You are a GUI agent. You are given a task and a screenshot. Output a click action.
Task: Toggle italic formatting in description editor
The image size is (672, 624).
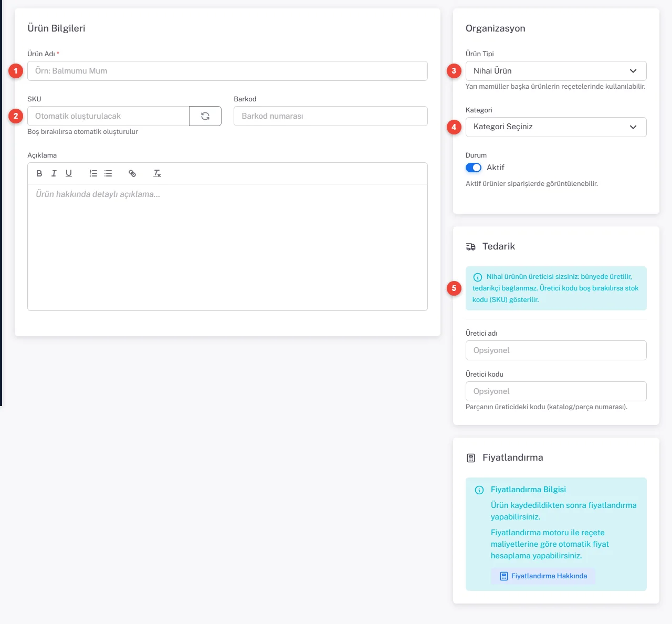[54, 173]
